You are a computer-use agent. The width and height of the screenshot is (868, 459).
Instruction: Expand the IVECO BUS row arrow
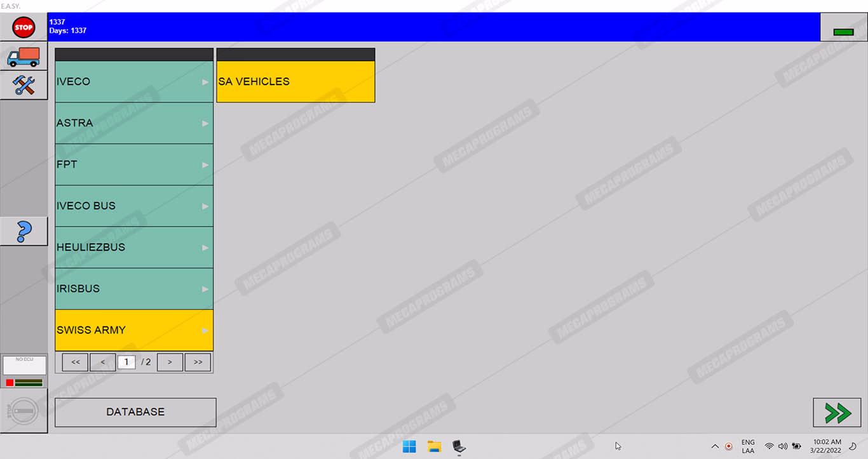pyautogui.click(x=205, y=206)
